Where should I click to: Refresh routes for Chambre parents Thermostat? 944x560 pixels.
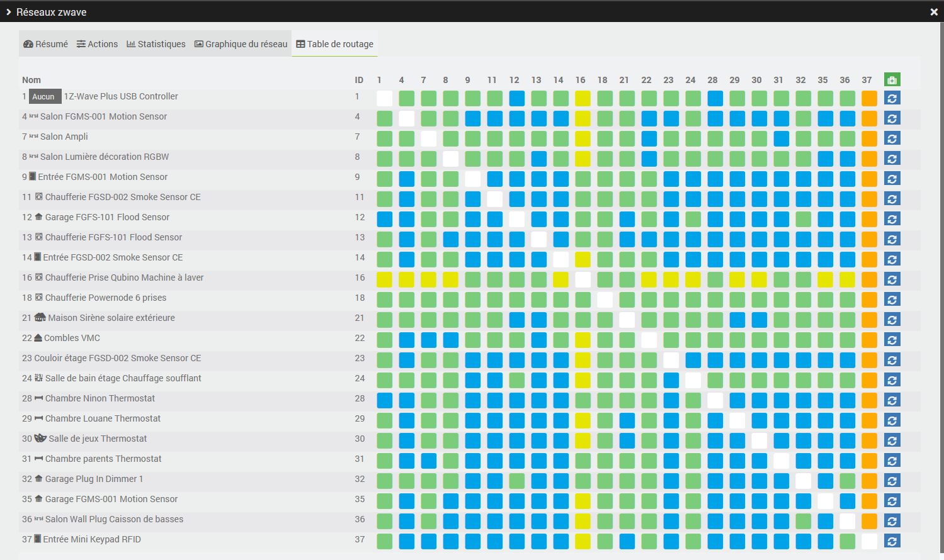coord(892,460)
